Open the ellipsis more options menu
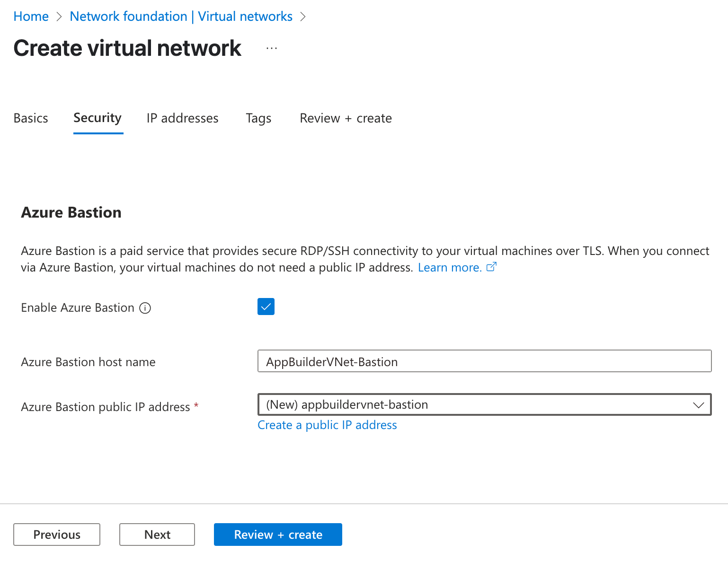Screen dimensions: 728x561 [x=272, y=48]
